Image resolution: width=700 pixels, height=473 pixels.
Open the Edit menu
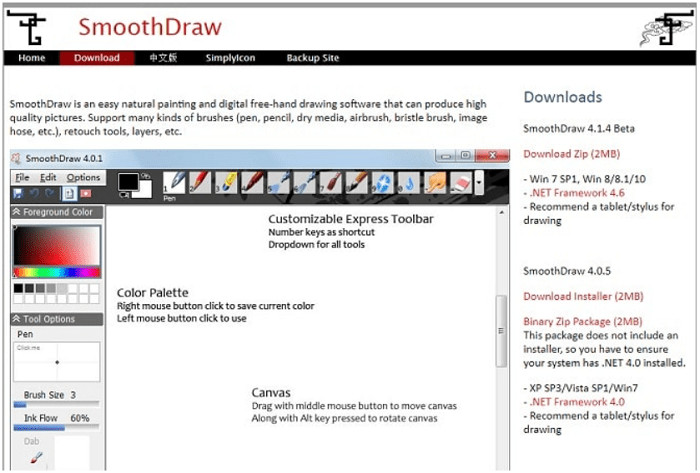48,178
